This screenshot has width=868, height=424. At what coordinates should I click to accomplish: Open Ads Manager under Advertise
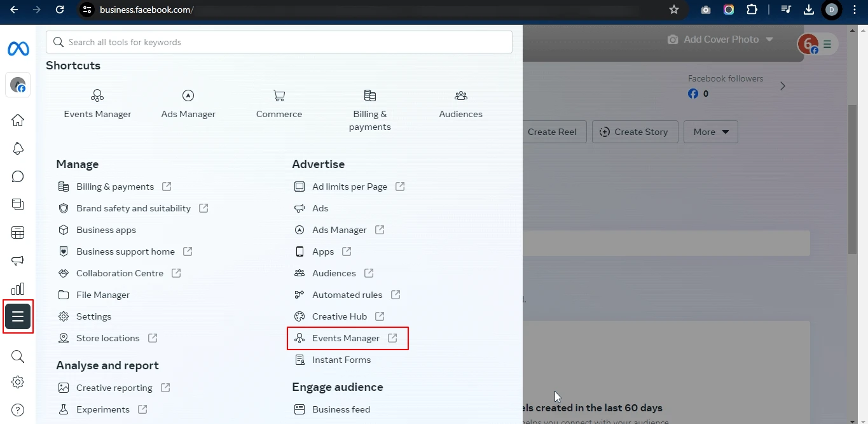339,230
